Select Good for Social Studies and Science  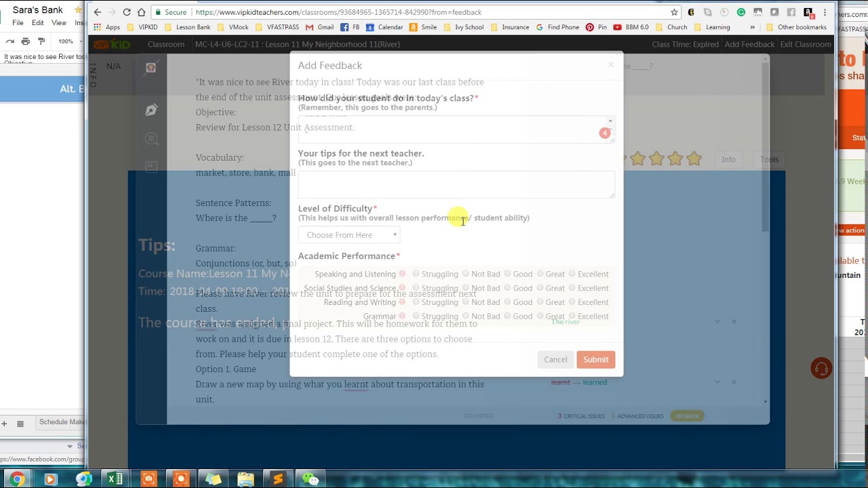pos(507,288)
